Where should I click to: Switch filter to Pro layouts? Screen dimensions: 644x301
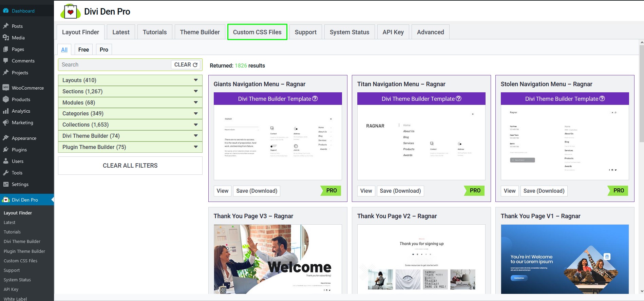coord(104,50)
